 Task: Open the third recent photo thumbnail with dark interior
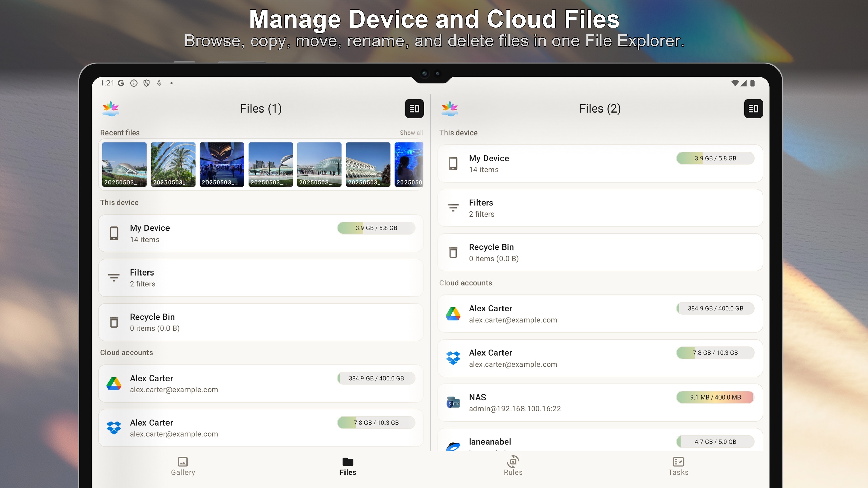pyautogui.click(x=222, y=164)
